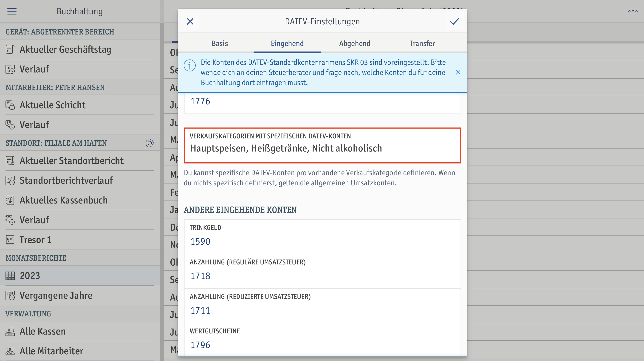The height and width of the screenshot is (361, 644).
Task: Open Vergangene Jahre in the sidebar
Action: 80,295
